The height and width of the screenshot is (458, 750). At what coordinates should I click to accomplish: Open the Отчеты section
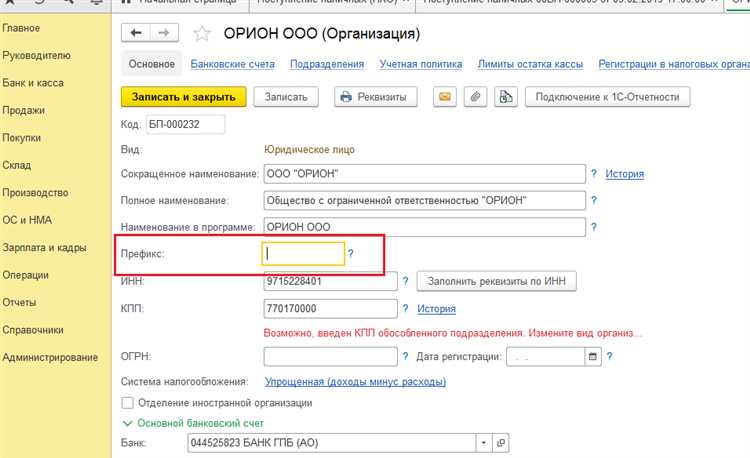(x=19, y=303)
